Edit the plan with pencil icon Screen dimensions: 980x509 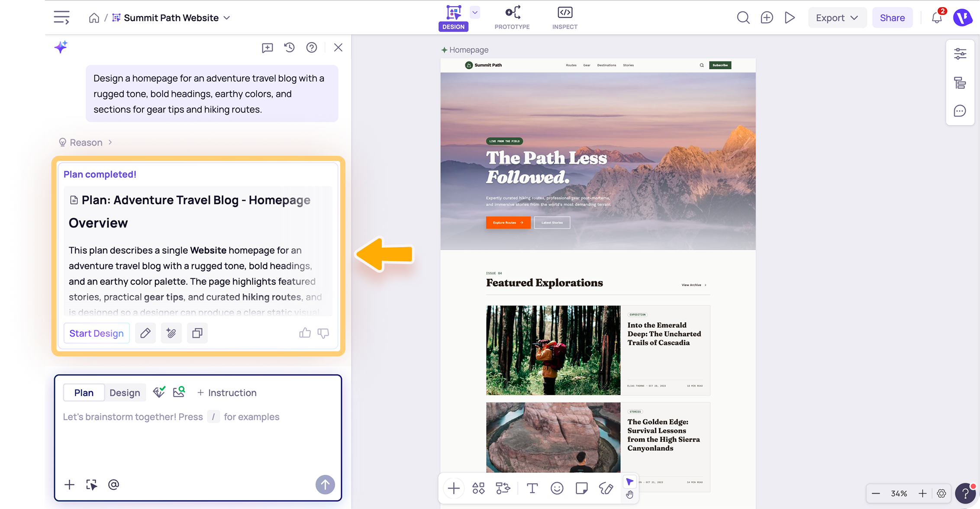click(x=145, y=333)
